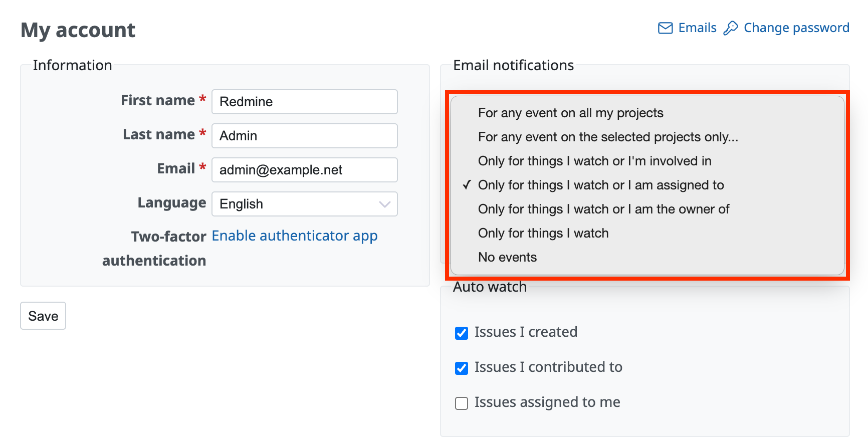Click the Emails envelope icon
This screenshot has height=443, width=868.
[665, 28]
